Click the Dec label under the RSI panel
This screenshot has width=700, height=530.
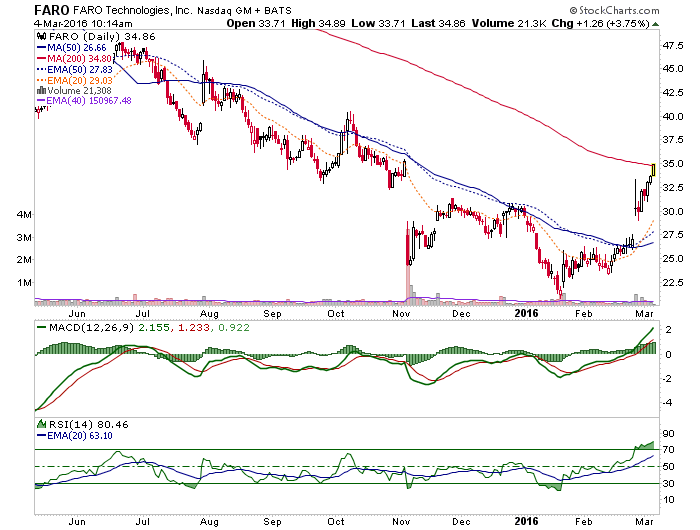pyautogui.click(x=461, y=522)
